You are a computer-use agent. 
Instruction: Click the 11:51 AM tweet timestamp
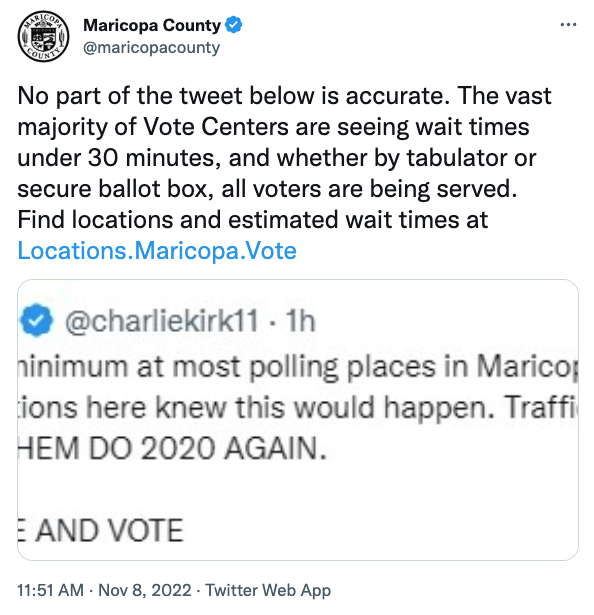click(x=51, y=590)
